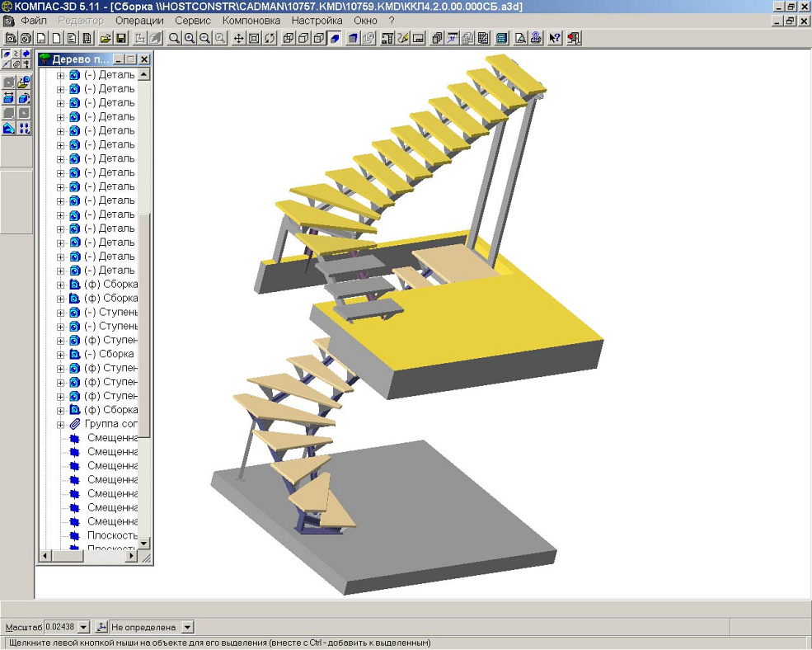Click the Open file folder icon
The image size is (812, 650).
(x=106, y=38)
